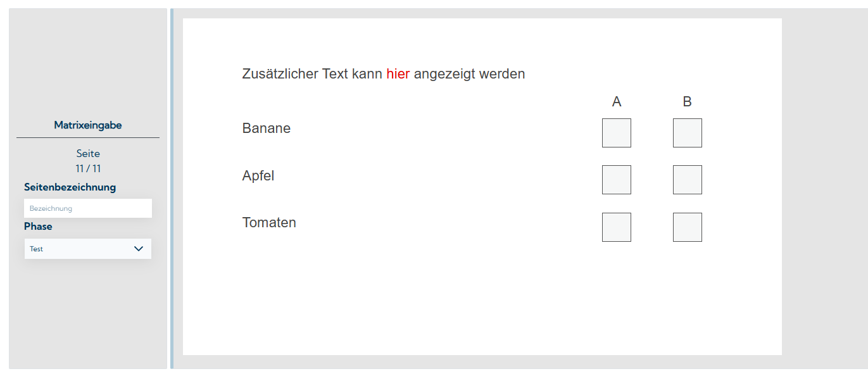Select the Banane row label

(x=266, y=128)
